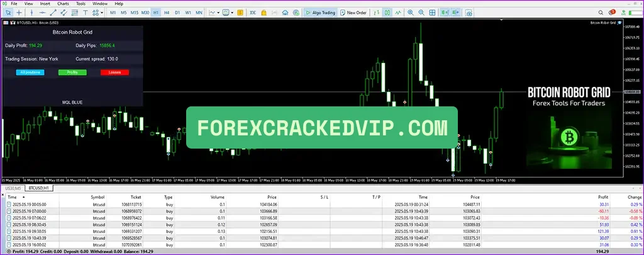Switch chart to H4 timeframe
The height and width of the screenshot is (255, 644).
(167, 13)
